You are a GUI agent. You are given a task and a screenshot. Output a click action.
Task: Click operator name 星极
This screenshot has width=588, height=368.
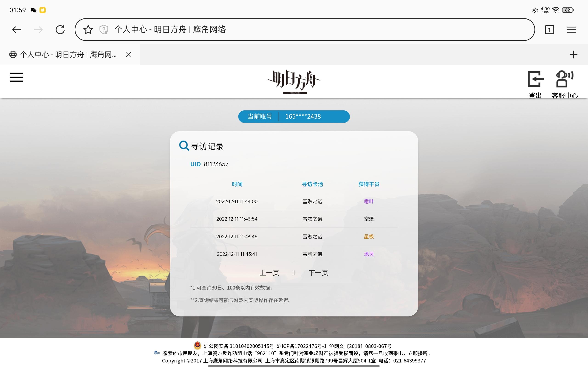(369, 237)
